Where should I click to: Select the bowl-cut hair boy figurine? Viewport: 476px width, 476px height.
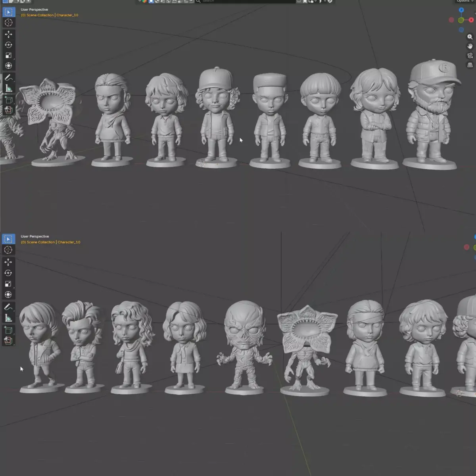point(320,121)
